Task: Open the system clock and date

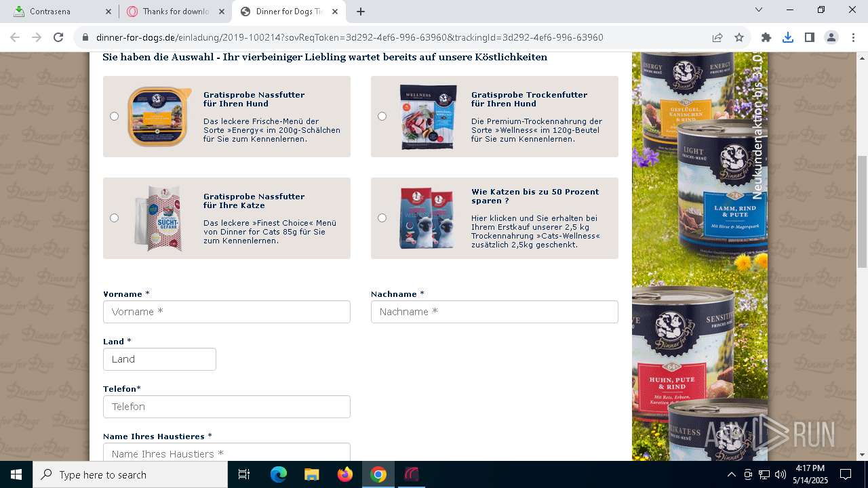Action: tap(810, 474)
